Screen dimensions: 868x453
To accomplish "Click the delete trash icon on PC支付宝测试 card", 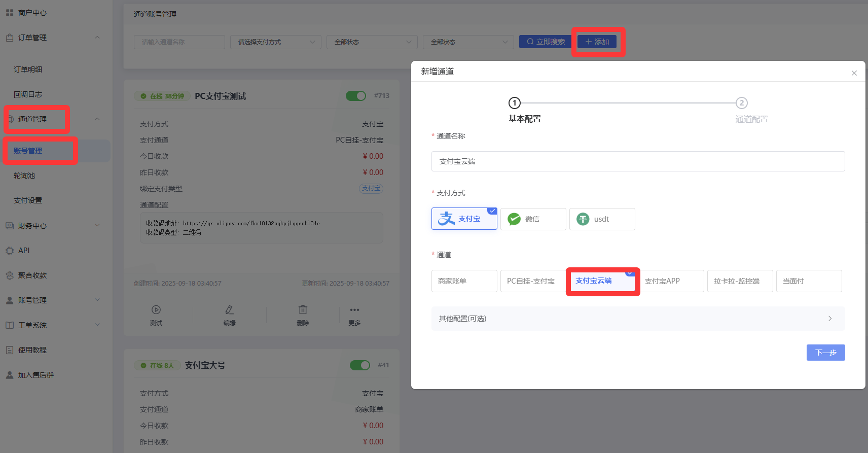I will click(303, 310).
